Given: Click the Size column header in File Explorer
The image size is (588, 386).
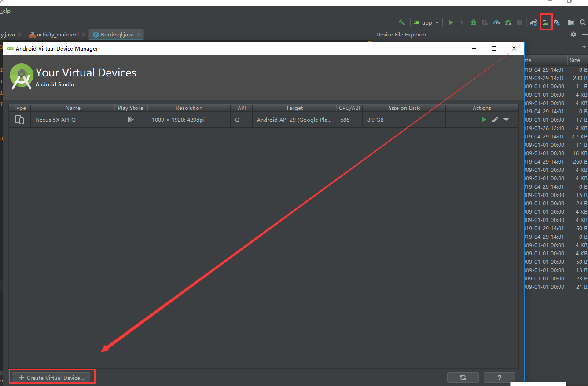Looking at the screenshot, I should 577,60.
